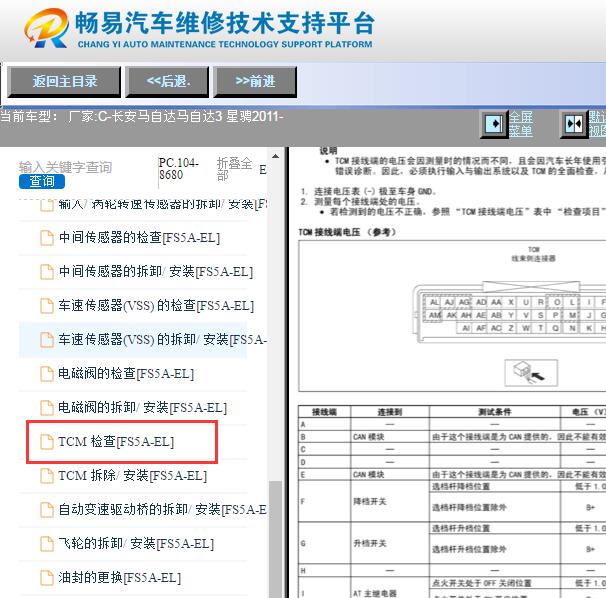Click document icon beside 飞轮的拆卸/安装

pos(47,544)
